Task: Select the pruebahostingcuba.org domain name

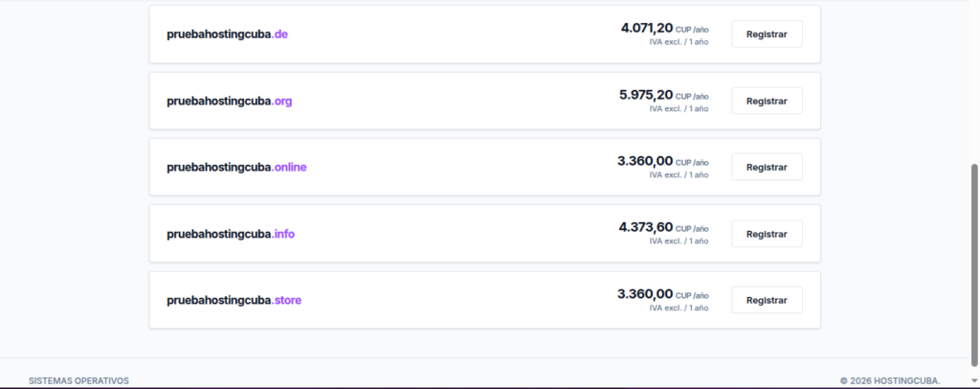Action: click(230, 101)
